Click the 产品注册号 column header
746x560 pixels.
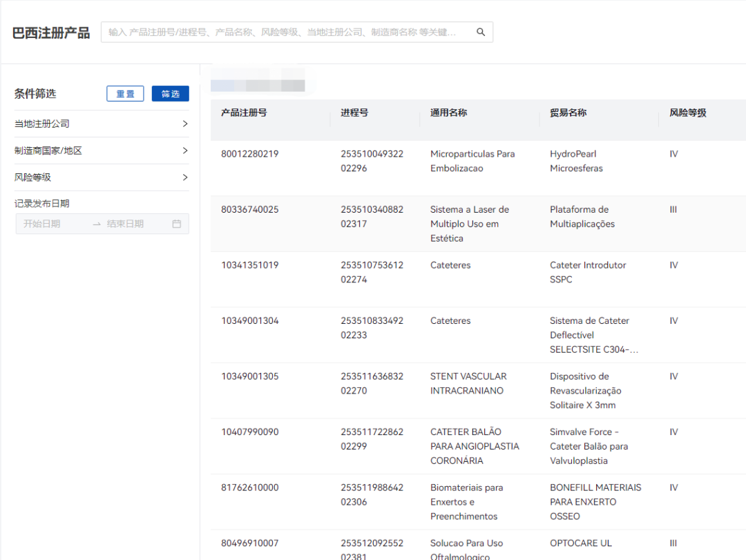click(244, 113)
